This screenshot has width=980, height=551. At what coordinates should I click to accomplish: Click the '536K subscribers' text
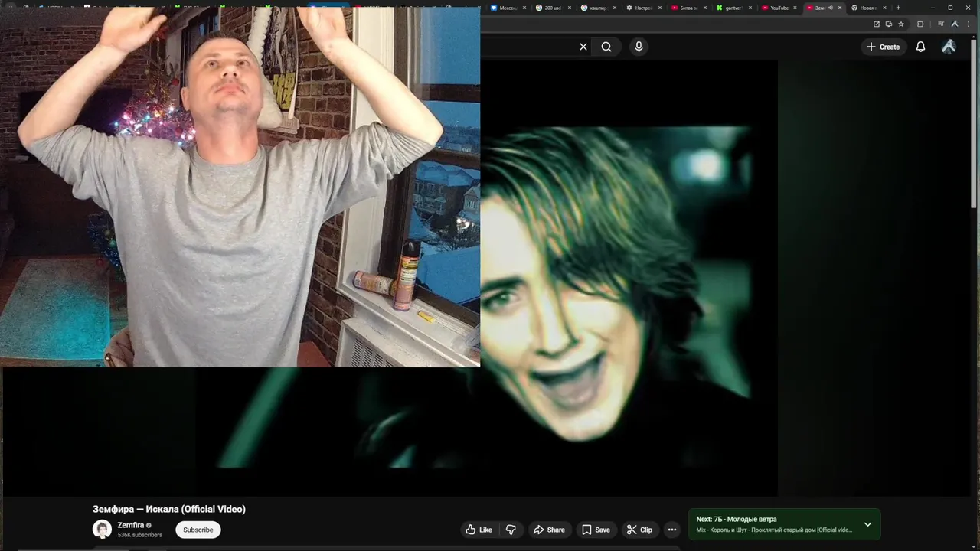pyautogui.click(x=140, y=535)
